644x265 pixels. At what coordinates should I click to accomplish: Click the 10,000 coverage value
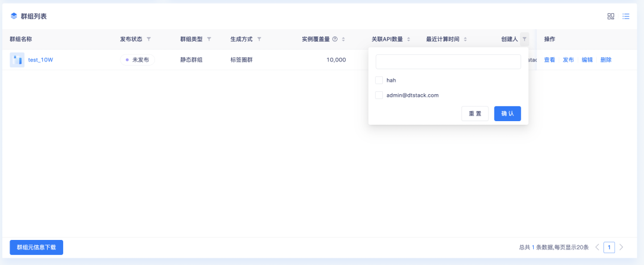tap(336, 60)
